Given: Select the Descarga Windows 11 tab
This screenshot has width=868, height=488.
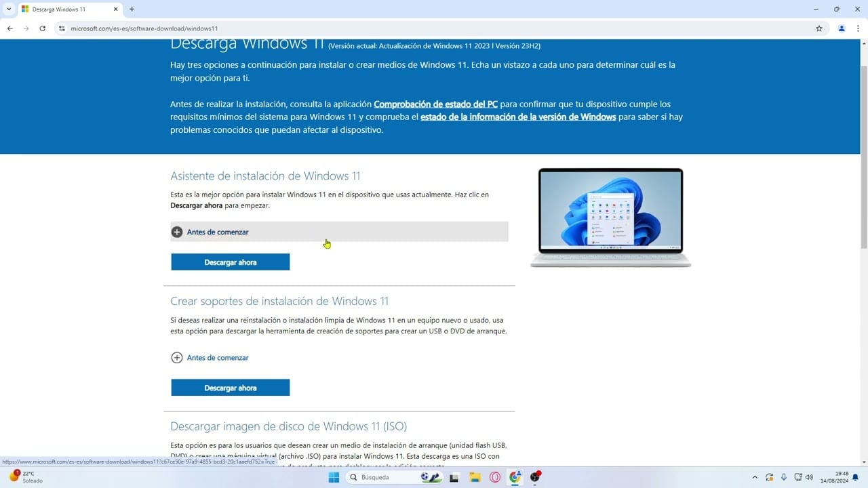Looking at the screenshot, I should point(70,9).
